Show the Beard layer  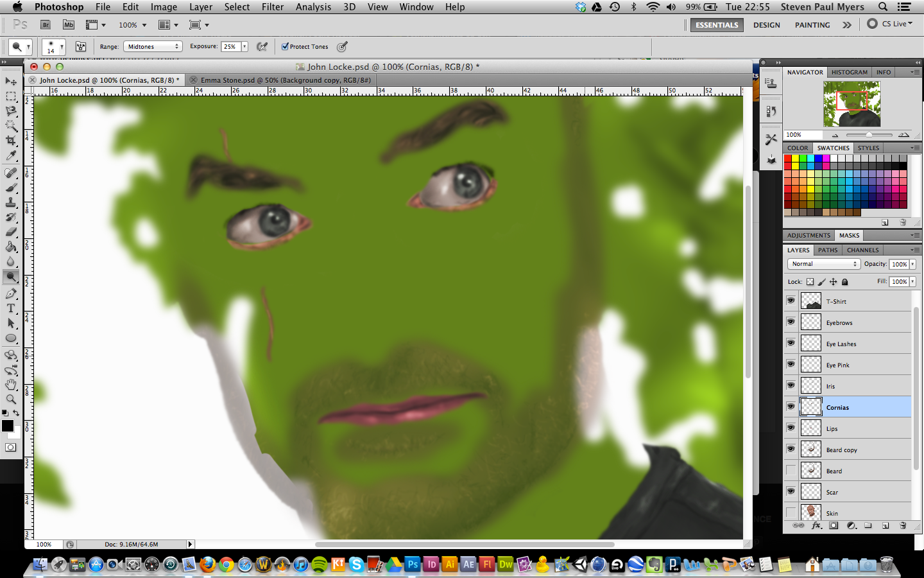click(791, 470)
